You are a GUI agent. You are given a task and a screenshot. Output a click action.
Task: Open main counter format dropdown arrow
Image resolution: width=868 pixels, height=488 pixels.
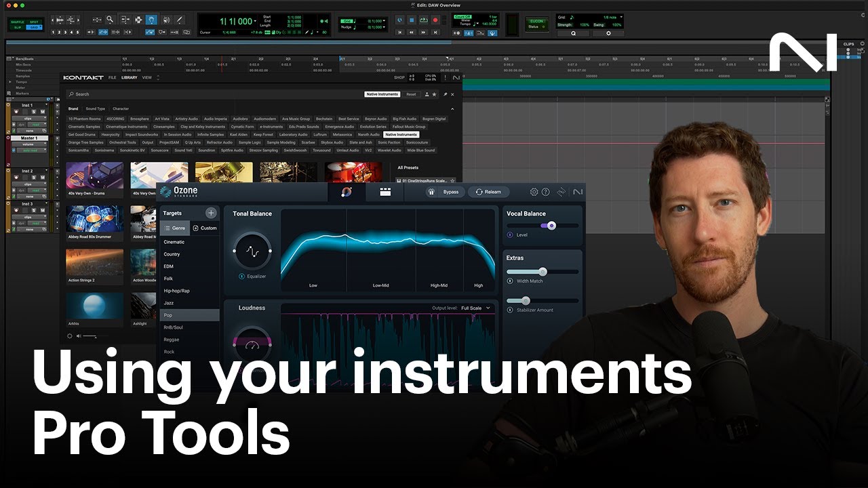point(255,21)
